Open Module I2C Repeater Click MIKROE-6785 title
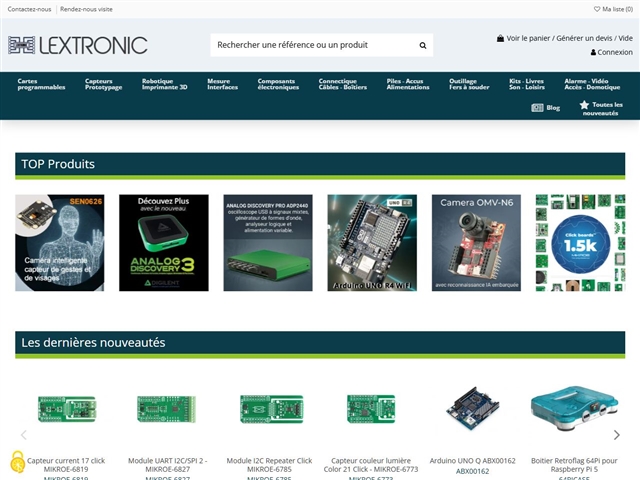640x480 pixels. click(269, 465)
